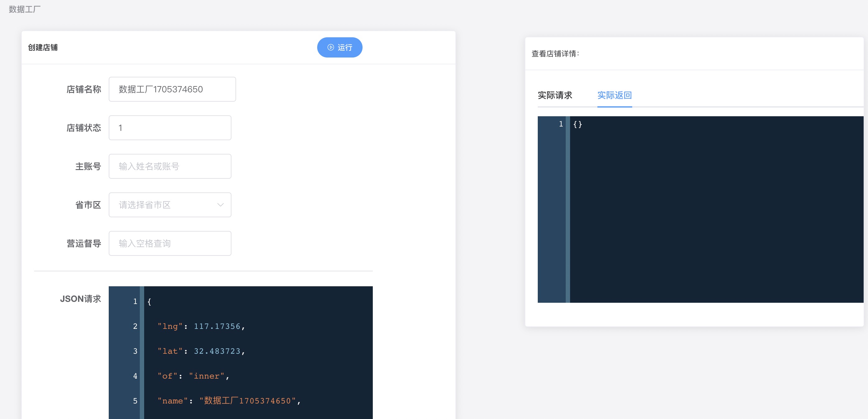Click line number 1 in response editor gutter
The height and width of the screenshot is (419, 868).
point(561,124)
